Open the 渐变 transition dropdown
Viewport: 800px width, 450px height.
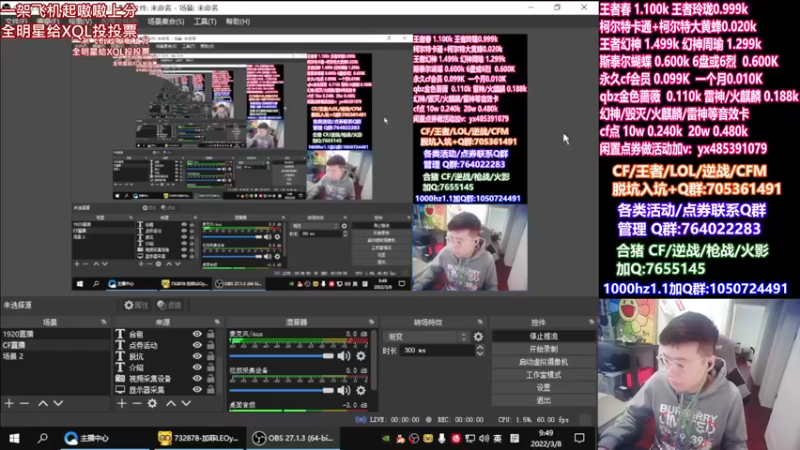click(x=426, y=337)
